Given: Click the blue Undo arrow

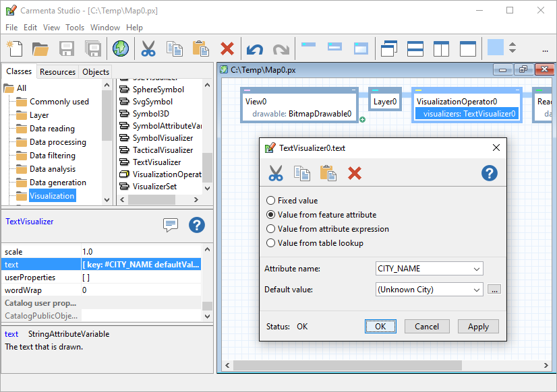Looking at the screenshot, I should click(x=255, y=49).
